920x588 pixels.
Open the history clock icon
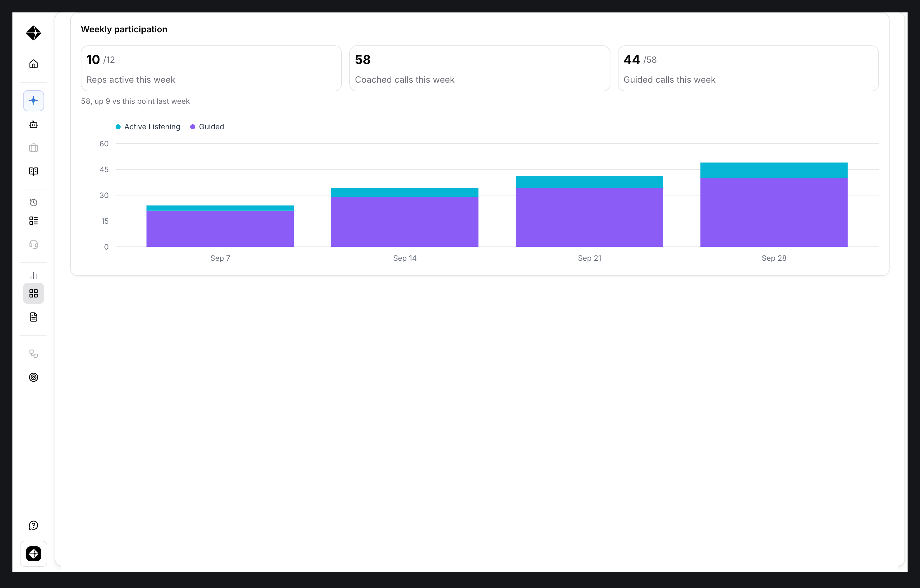tap(34, 203)
